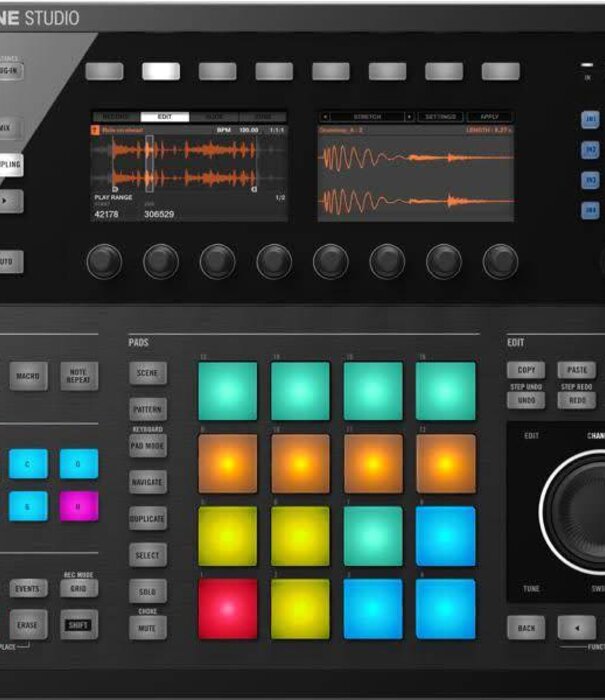This screenshot has height=700, width=605.
Task: Open the SETTINGS option on the right display
Action: tap(437, 117)
